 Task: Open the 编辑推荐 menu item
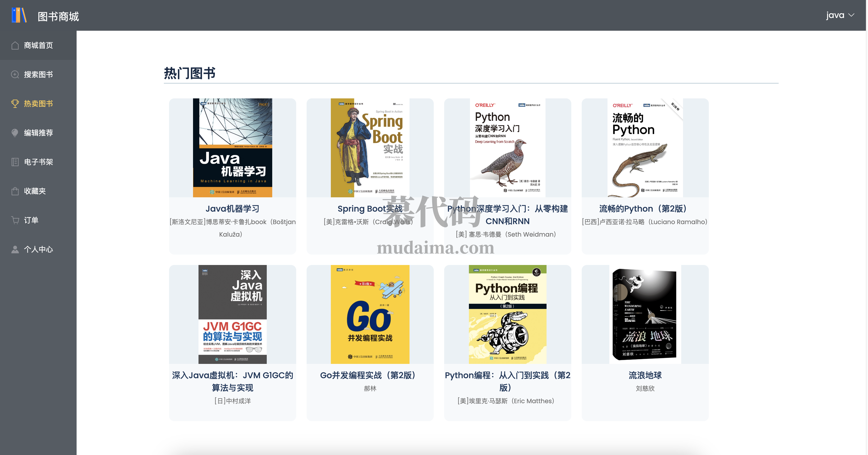tap(38, 133)
